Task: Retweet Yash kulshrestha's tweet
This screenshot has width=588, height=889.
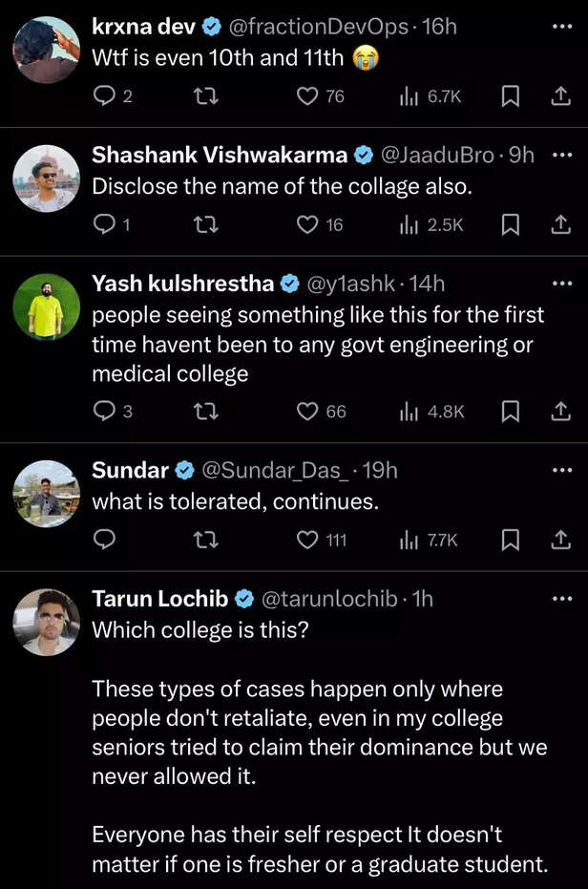Action: pos(204,411)
